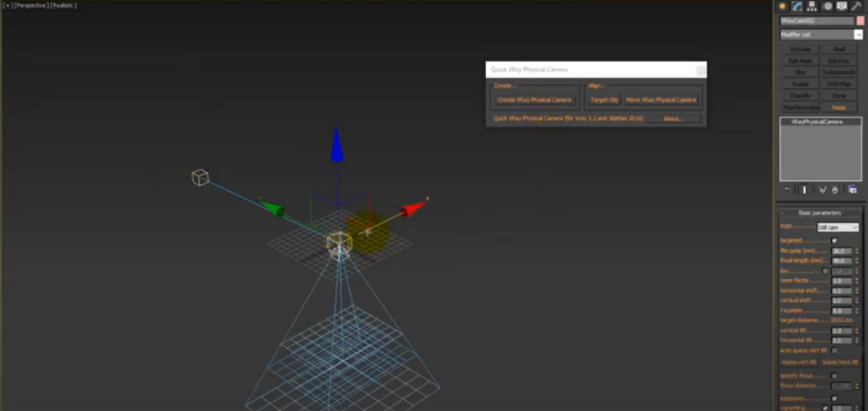Click the focal length (mm) value field
Image resolution: width=868 pixels, height=411 pixels.
coord(842,261)
